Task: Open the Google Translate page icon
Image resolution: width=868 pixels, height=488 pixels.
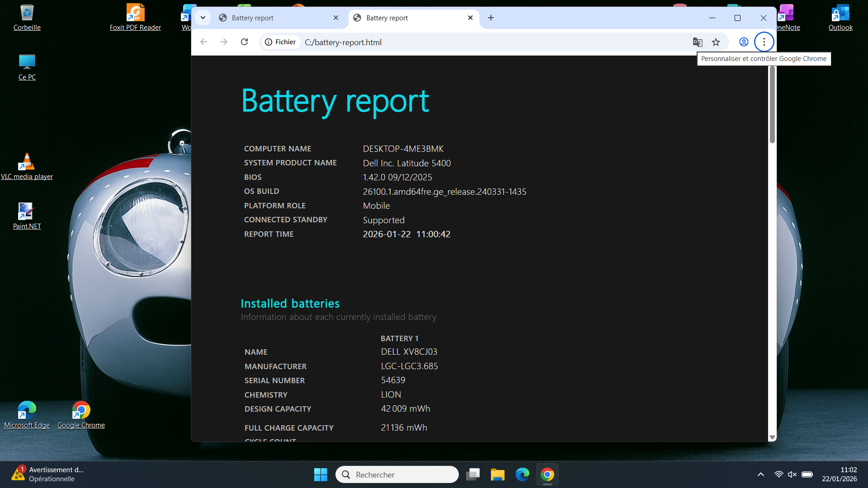Action: [698, 42]
